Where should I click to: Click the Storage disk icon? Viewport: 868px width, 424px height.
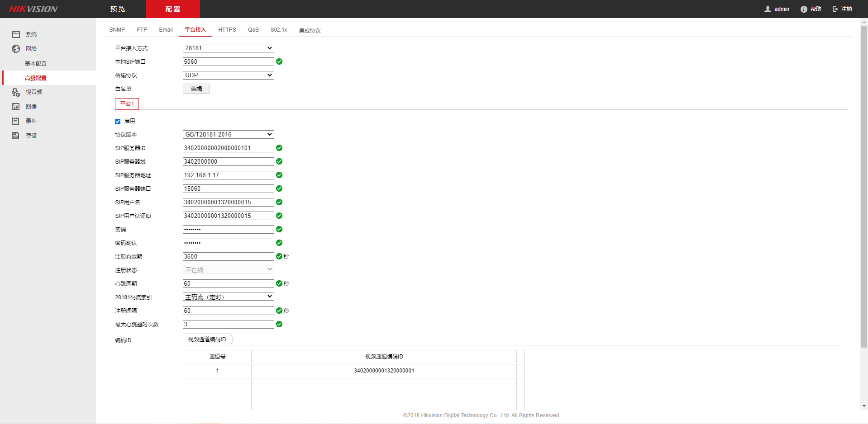point(16,136)
